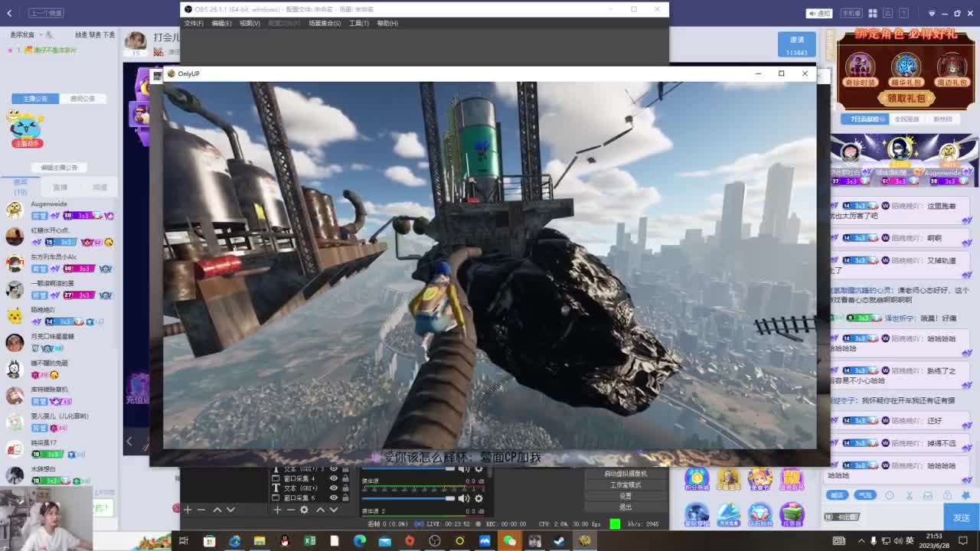Image resolution: width=980 pixels, height=551 pixels.
Task: Open the green 投票箱 voting box icon
Action: (x=792, y=514)
